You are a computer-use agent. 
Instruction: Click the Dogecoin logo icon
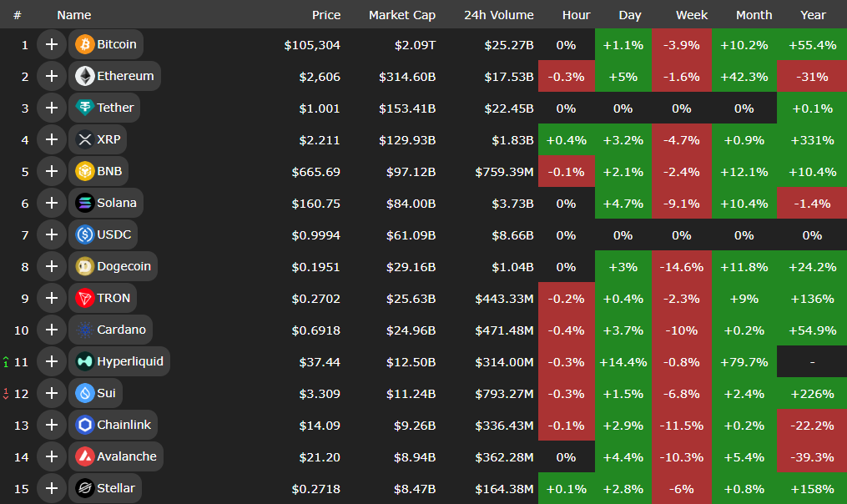pyautogui.click(x=85, y=266)
